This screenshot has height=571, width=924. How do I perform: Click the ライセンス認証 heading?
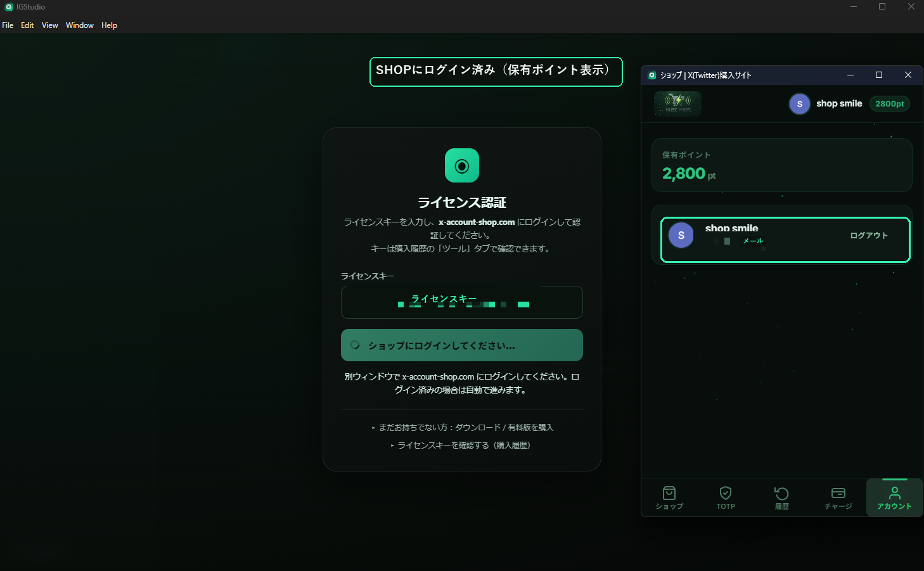[x=462, y=203]
